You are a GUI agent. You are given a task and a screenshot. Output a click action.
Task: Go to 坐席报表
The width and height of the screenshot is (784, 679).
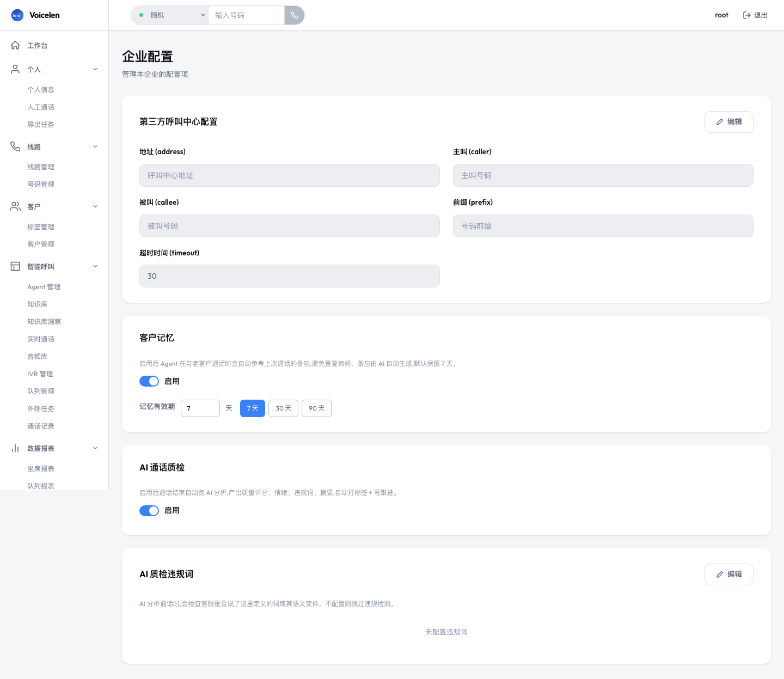coord(41,468)
